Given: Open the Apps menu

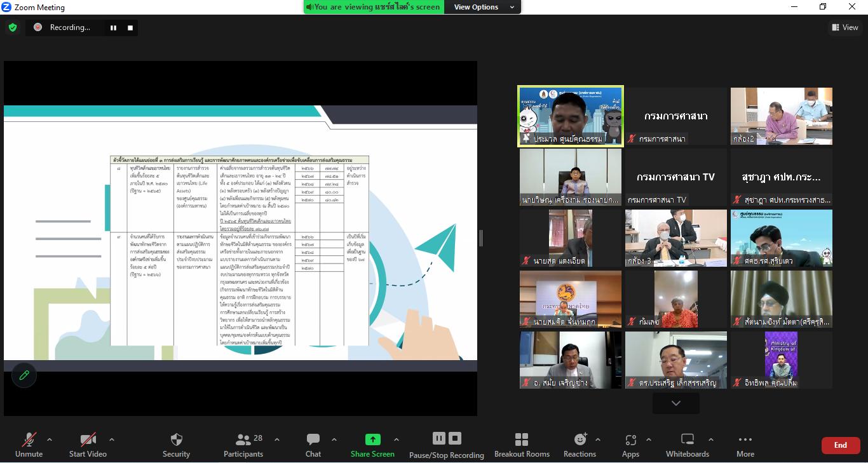Looking at the screenshot, I should [630, 445].
